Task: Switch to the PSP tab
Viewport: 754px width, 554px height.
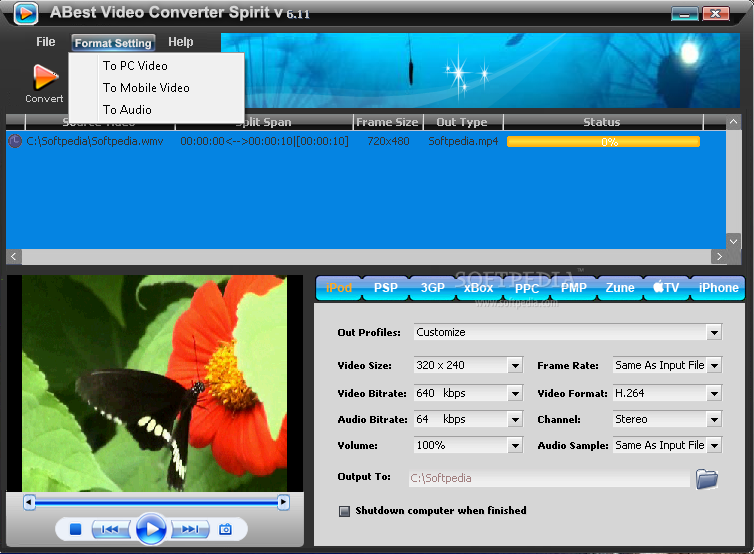Action: [386, 288]
